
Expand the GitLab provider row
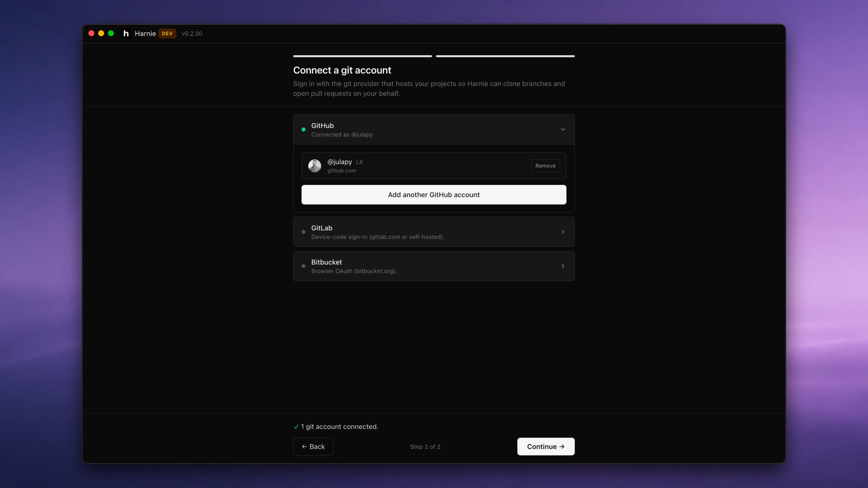(x=434, y=232)
